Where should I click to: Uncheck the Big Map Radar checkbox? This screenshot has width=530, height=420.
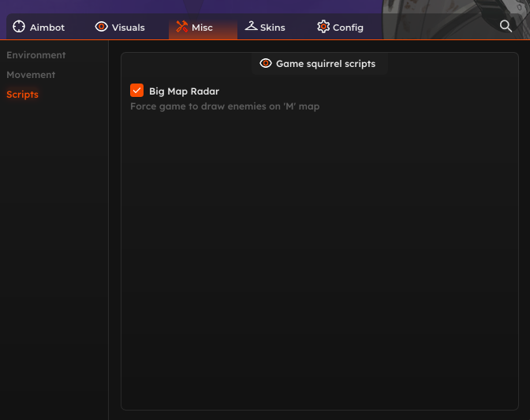[x=136, y=90]
